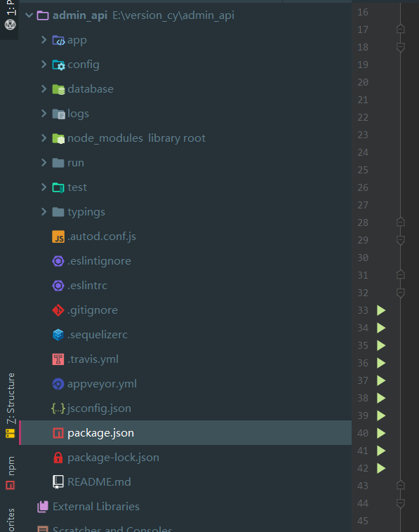Click the ESLint icon beside .eslintignore

coord(58,261)
